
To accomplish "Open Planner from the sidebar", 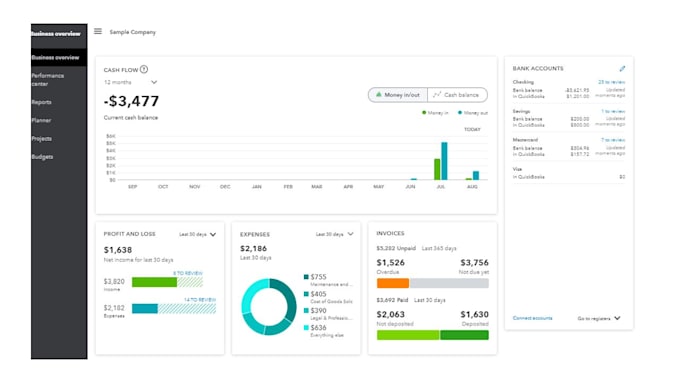I will coord(41,120).
